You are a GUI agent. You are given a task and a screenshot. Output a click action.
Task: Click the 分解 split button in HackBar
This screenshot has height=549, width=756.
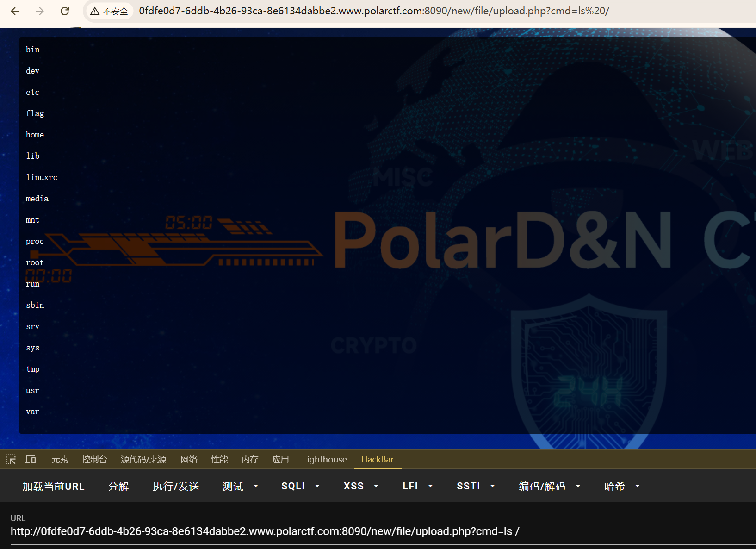(x=118, y=486)
